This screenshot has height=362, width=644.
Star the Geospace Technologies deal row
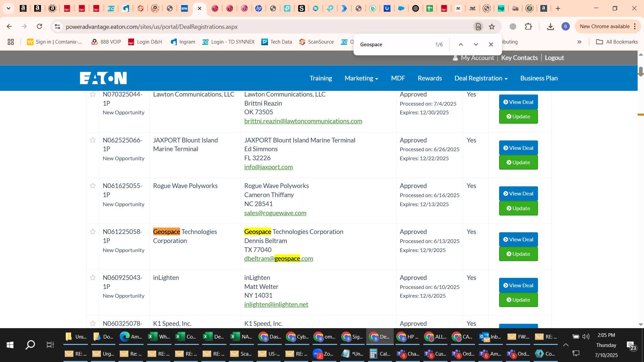pyautogui.click(x=93, y=232)
